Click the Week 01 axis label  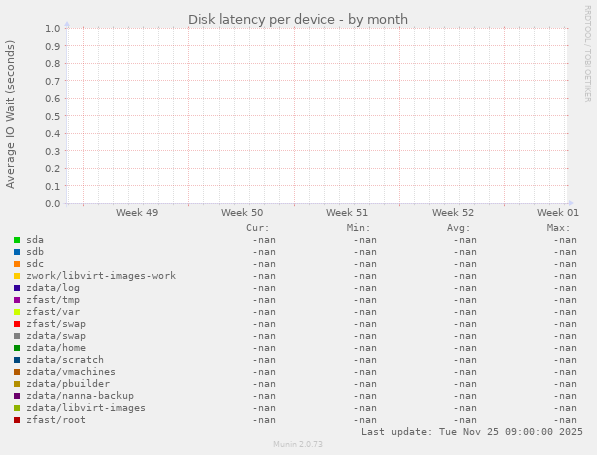[558, 212]
